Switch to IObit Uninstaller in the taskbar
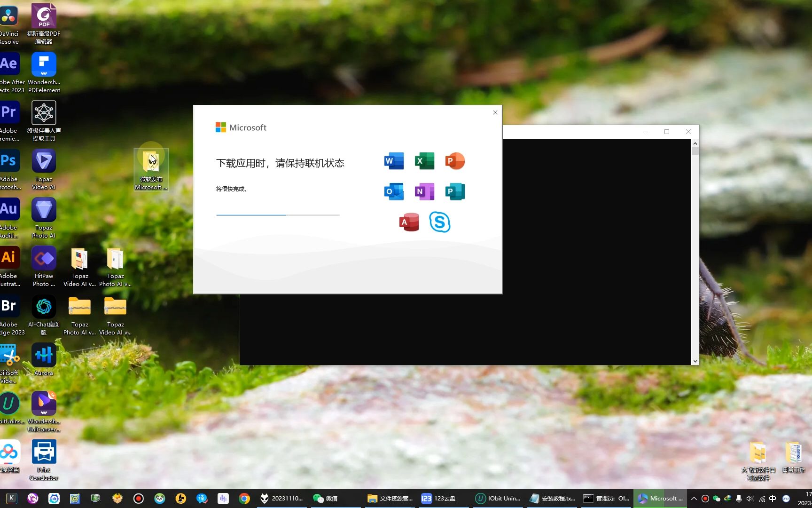Image resolution: width=812 pixels, height=508 pixels. 498,499
